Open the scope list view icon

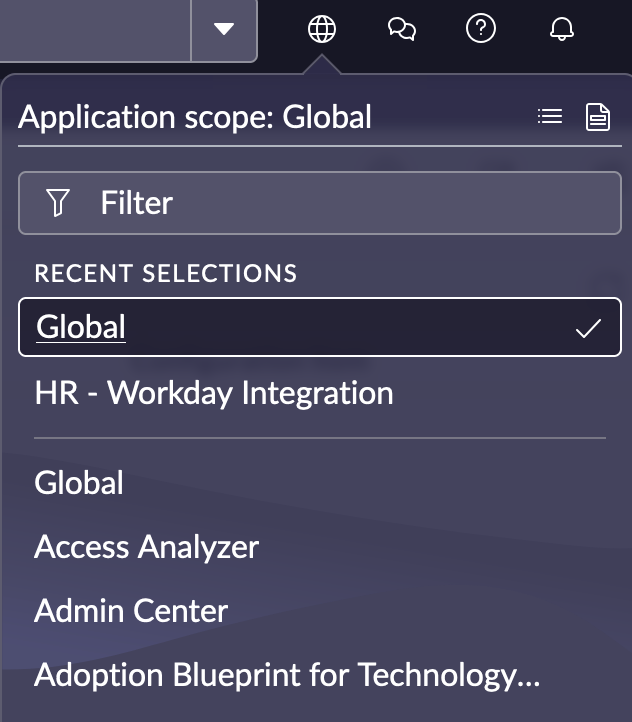pos(550,116)
